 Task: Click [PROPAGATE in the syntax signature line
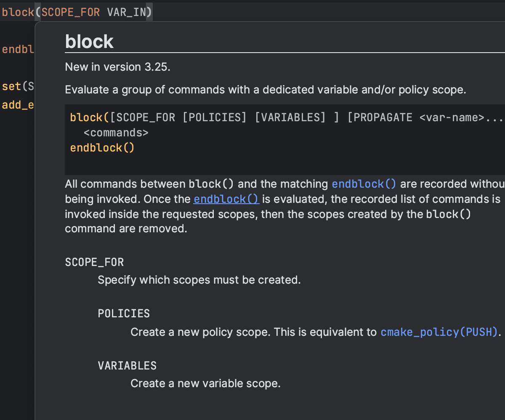380,117
